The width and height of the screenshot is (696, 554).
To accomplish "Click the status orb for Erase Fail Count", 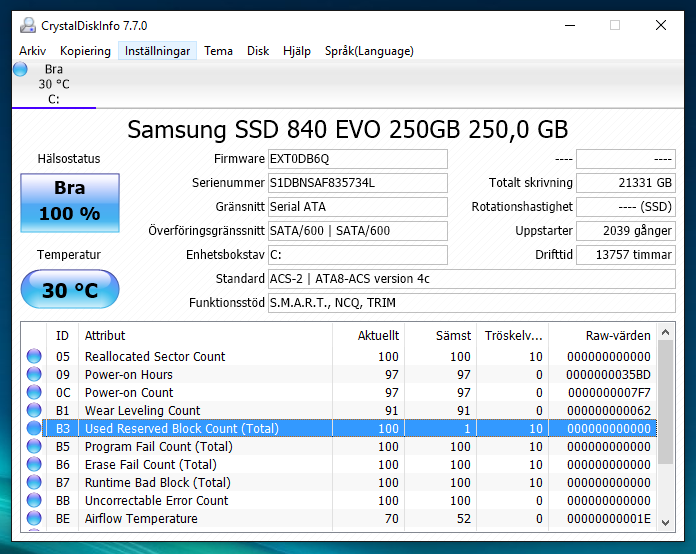I will click(x=34, y=464).
